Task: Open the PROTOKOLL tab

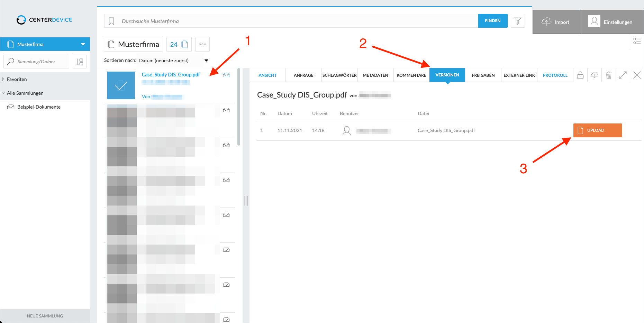Action: (555, 75)
